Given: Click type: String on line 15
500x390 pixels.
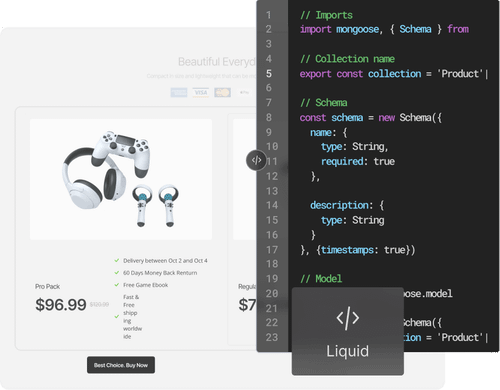Looking at the screenshot, I should tap(353, 220).
